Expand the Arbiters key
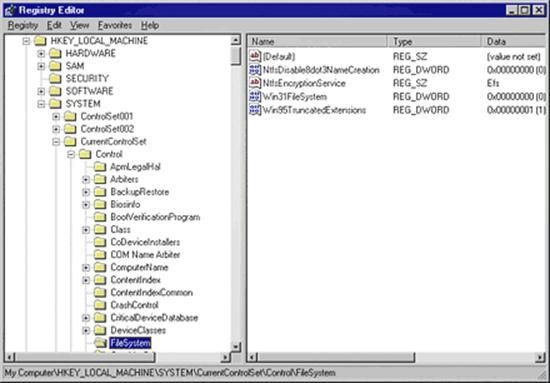 86,180
